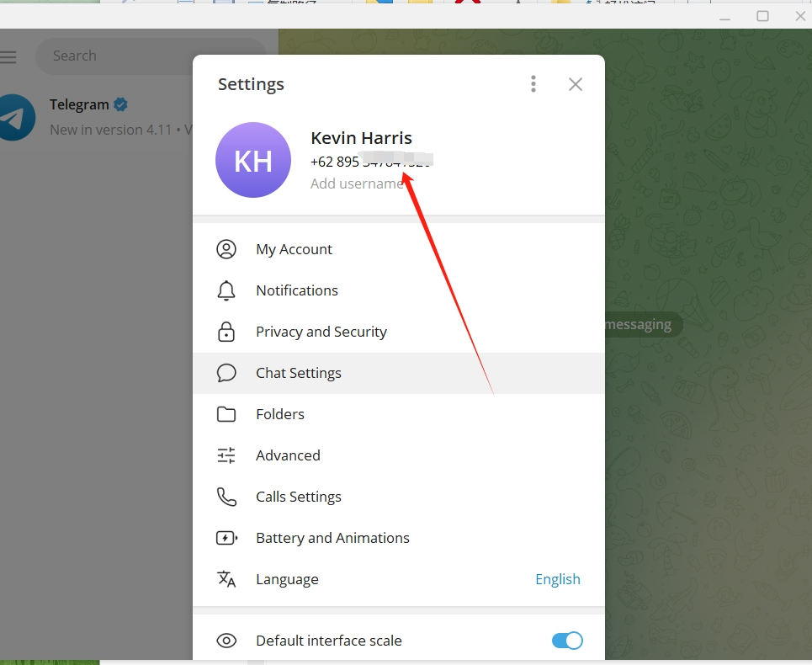Image resolution: width=812 pixels, height=665 pixels.
Task: Toggle the Default interface scale switch
Action: (x=567, y=641)
